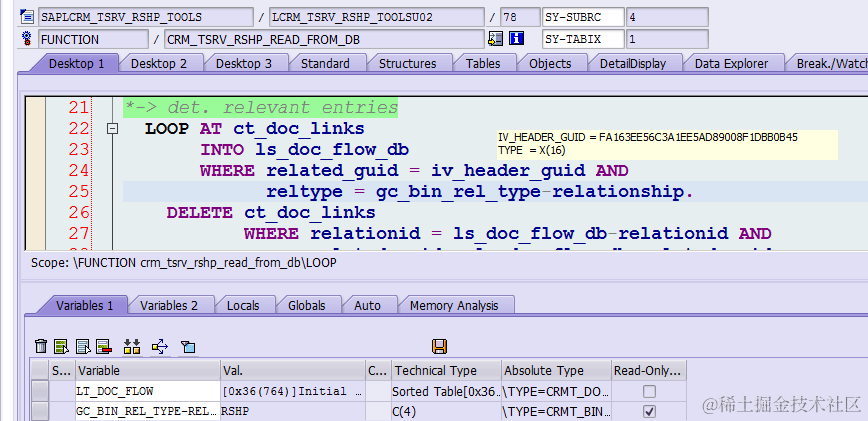Click the LCRM_TSRV_RSHP_TOOLSU02 include field
The width and height of the screenshot is (868, 421).
coord(376,17)
